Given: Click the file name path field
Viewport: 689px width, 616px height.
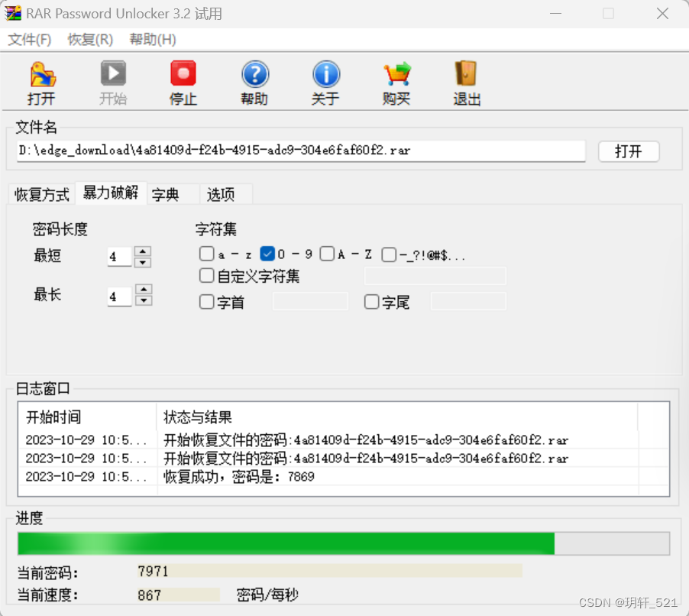Looking at the screenshot, I should [301, 151].
